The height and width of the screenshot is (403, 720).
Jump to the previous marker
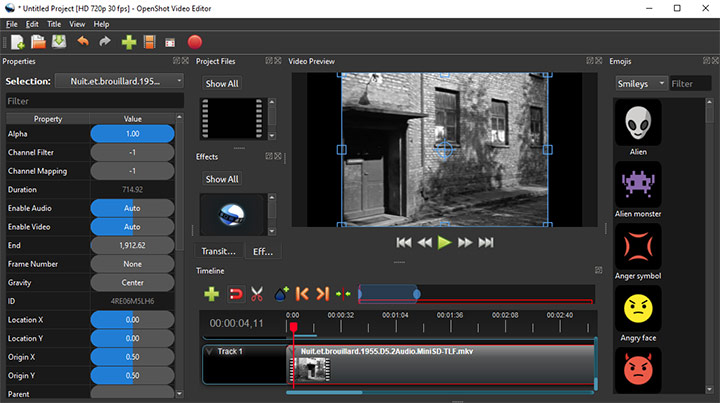[x=302, y=294]
